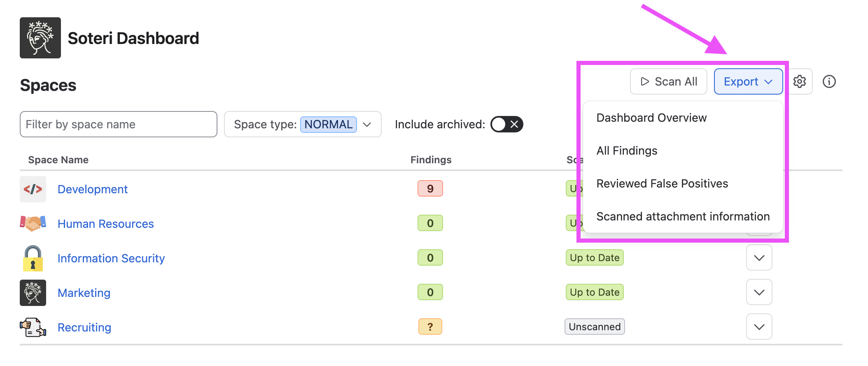
Task: Click the Soteri Dashboard logo icon
Action: point(40,38)
